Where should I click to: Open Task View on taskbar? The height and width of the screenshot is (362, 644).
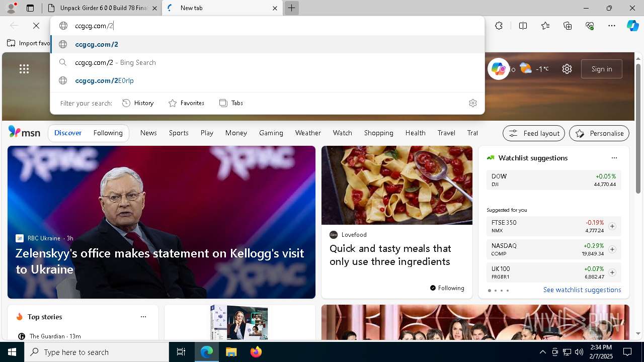click(181, 352)
